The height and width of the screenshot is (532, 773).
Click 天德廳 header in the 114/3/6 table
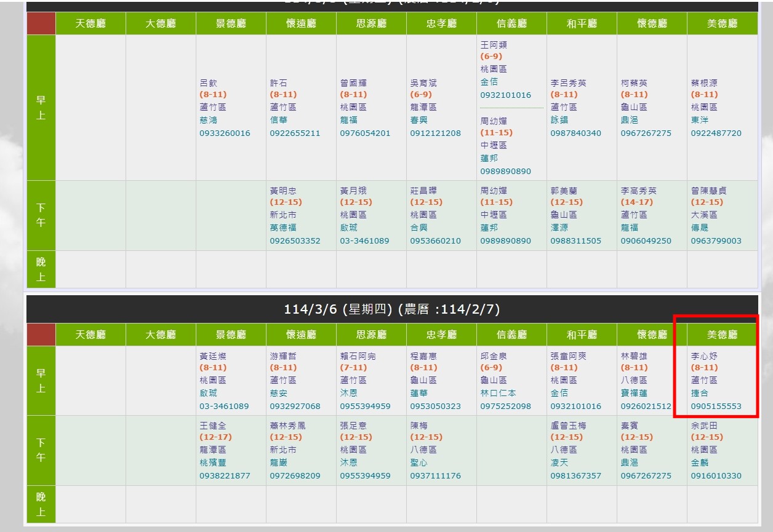90,335
